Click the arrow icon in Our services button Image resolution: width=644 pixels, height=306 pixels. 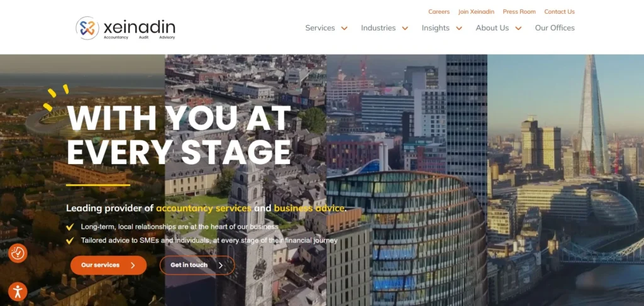(133, 265)
